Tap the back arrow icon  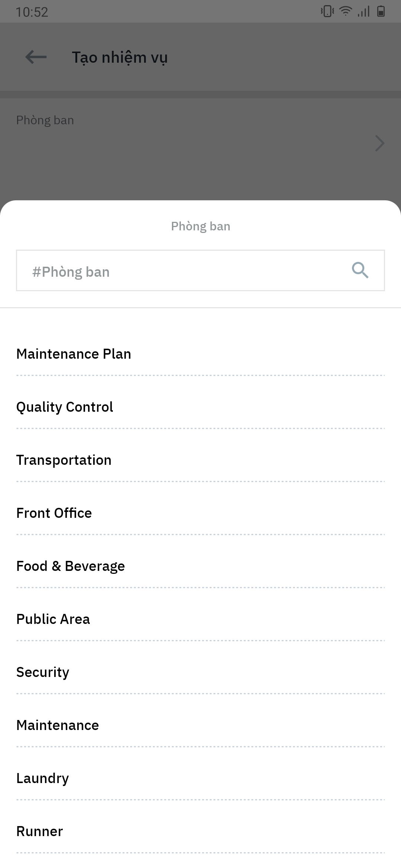tap(36, 57)
